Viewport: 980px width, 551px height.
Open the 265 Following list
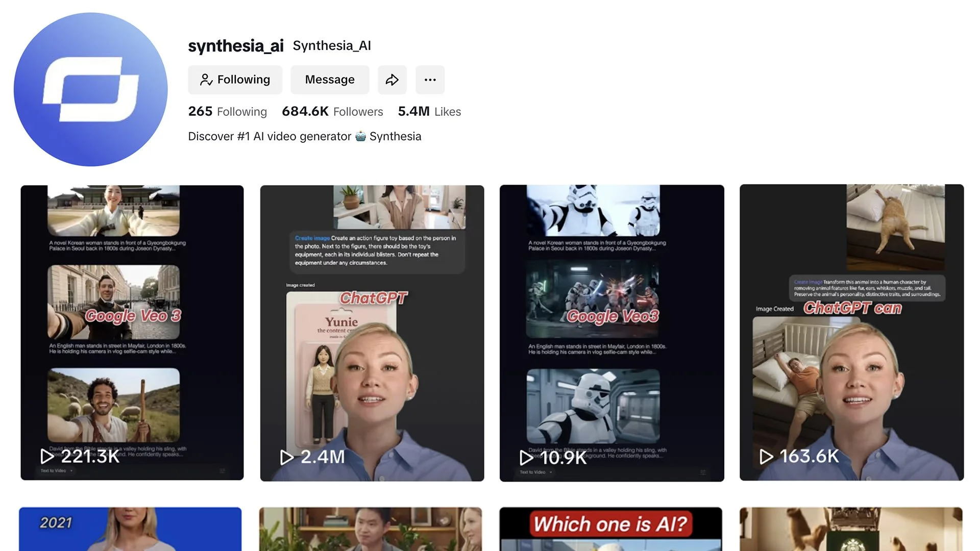point(228,111)
